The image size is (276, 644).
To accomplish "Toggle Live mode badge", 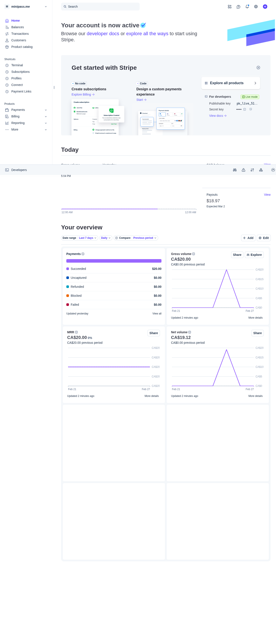I will point(250,97).
